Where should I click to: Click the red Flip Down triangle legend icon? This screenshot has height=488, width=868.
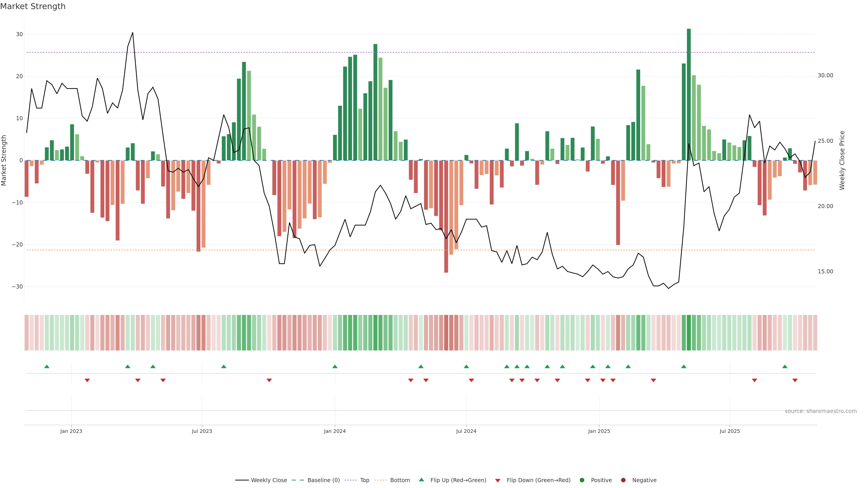tap(498, 480)
